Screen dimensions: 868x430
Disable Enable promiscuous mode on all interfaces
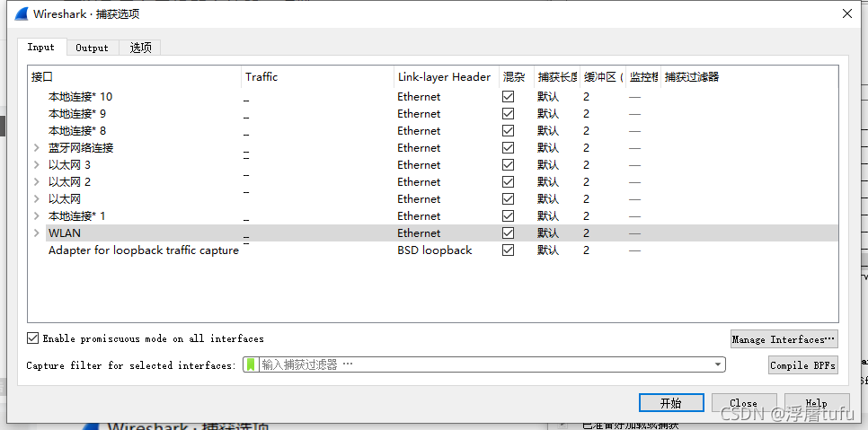click(33, 338)
